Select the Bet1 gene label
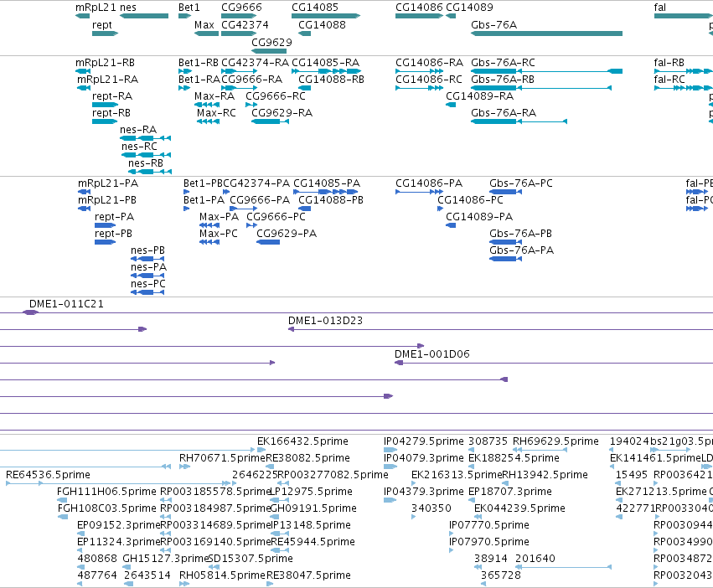This screenshot has width=713, height=588. point(189,8)
